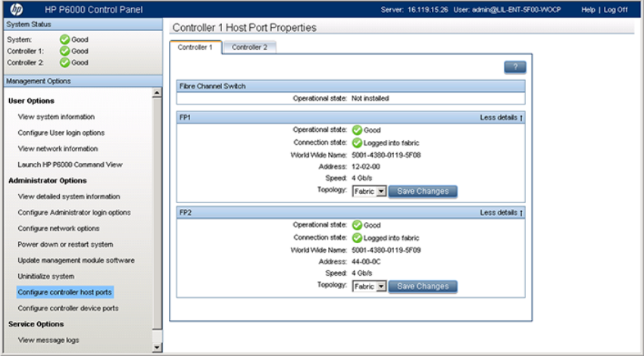The height and width of the screenshot is (356, 644).
Task: Log Off from the control panel
Action: click(x=616, y=9)
